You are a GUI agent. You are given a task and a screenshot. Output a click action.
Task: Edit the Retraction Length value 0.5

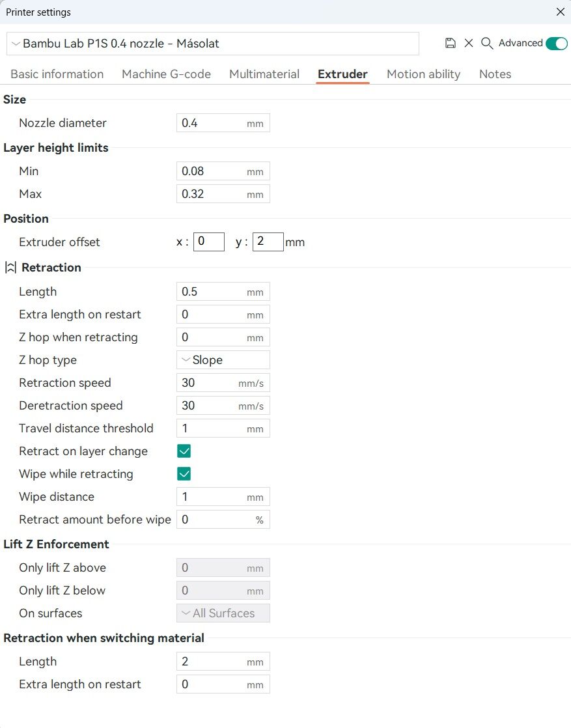tap(223, 292)
